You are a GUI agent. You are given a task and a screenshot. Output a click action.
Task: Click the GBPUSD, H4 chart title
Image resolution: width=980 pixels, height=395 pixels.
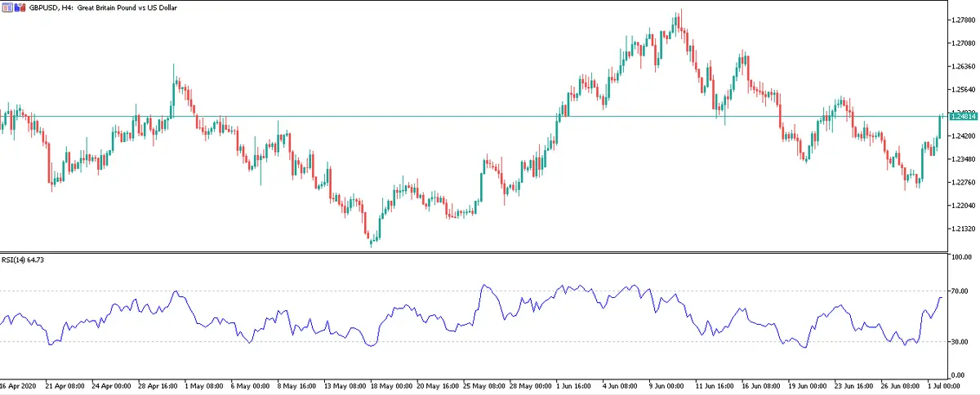tap(103, 8)
